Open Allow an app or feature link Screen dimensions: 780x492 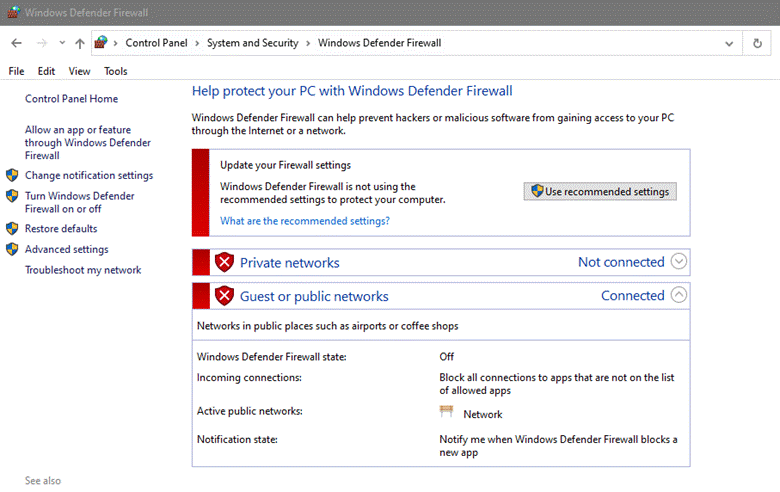coord(88,142)
